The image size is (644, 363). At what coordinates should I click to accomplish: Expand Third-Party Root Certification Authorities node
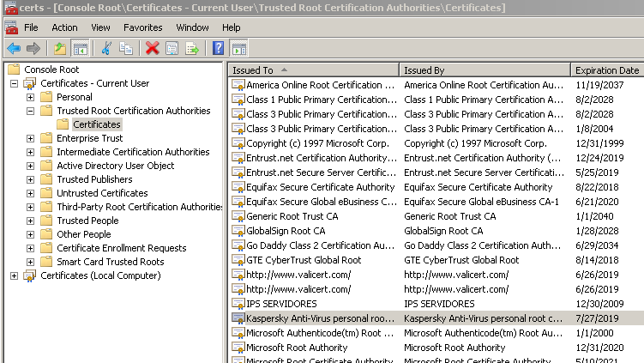[x=30, y=207]
